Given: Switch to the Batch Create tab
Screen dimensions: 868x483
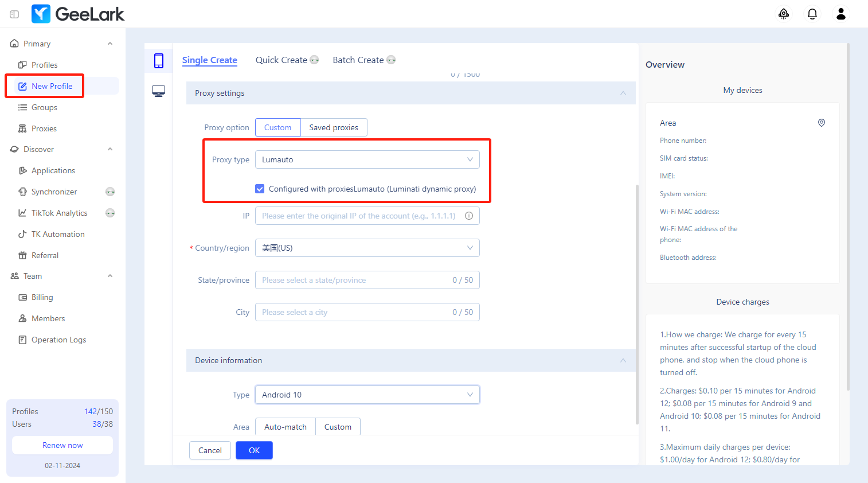Looking at the screenshot, I should click(358, 60).
